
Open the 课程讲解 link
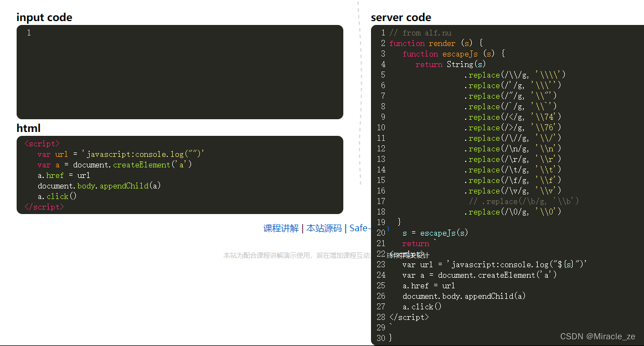click(x=281, y=228)
